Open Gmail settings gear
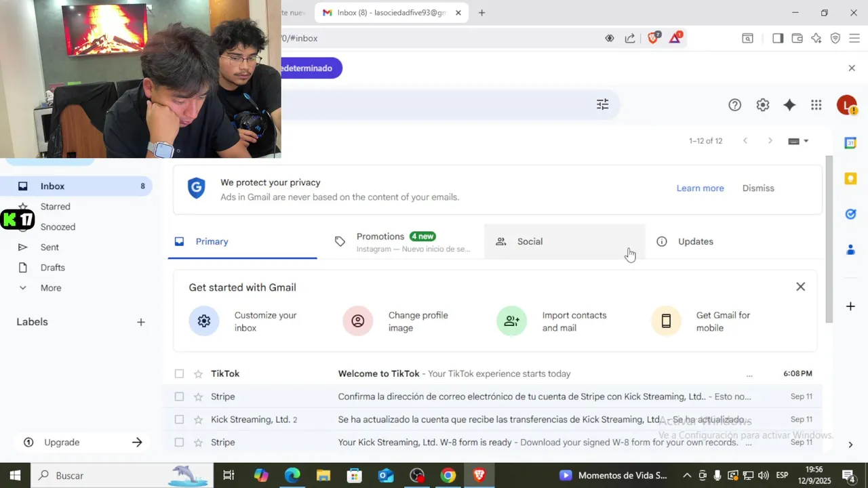The height and width of the screenshot is (488, 868). 763,105
